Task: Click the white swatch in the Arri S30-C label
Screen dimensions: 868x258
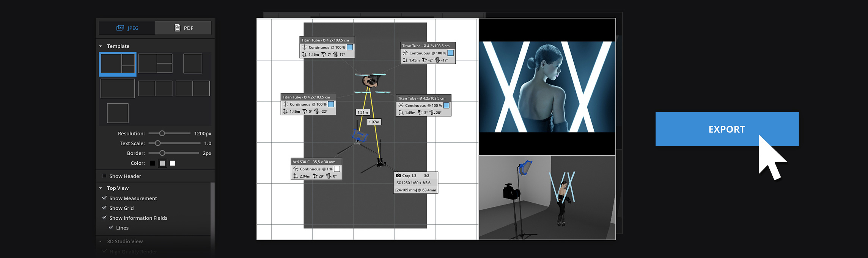Action: point(337,169)
